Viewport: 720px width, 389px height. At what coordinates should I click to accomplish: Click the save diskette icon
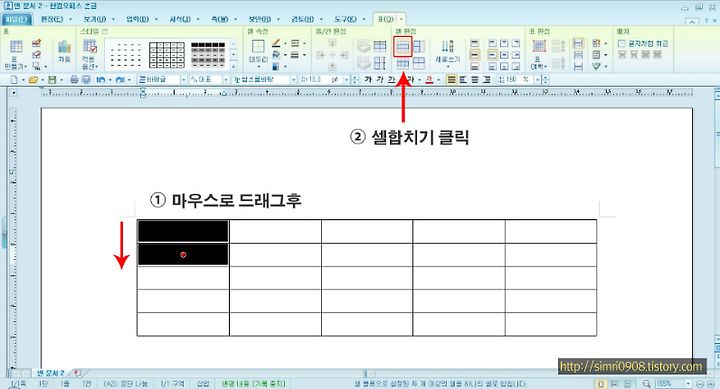[x=52, y=80]
